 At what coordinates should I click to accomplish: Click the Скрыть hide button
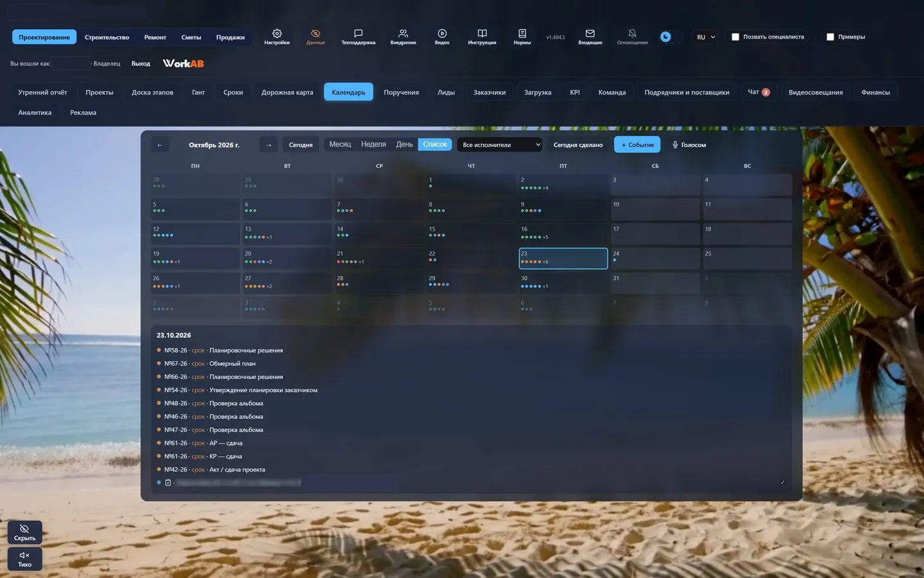coord(25,532)
